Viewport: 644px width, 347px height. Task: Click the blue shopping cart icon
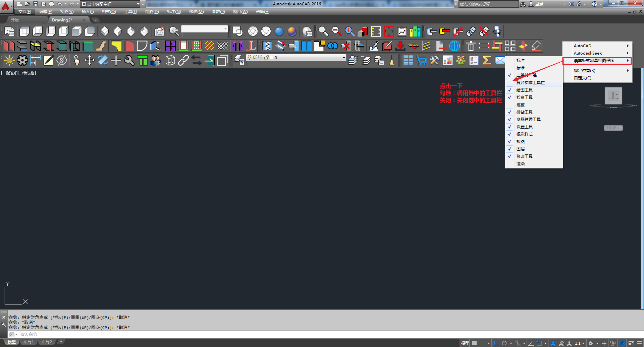[421, 60]
